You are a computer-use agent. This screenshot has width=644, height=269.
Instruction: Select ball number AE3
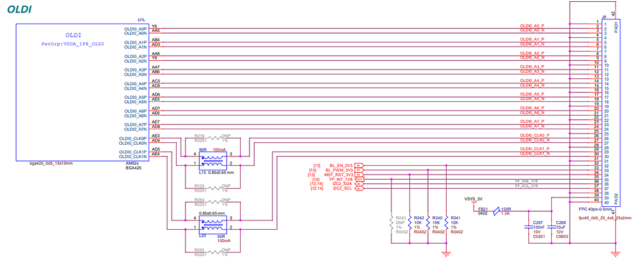coord(156,135)
